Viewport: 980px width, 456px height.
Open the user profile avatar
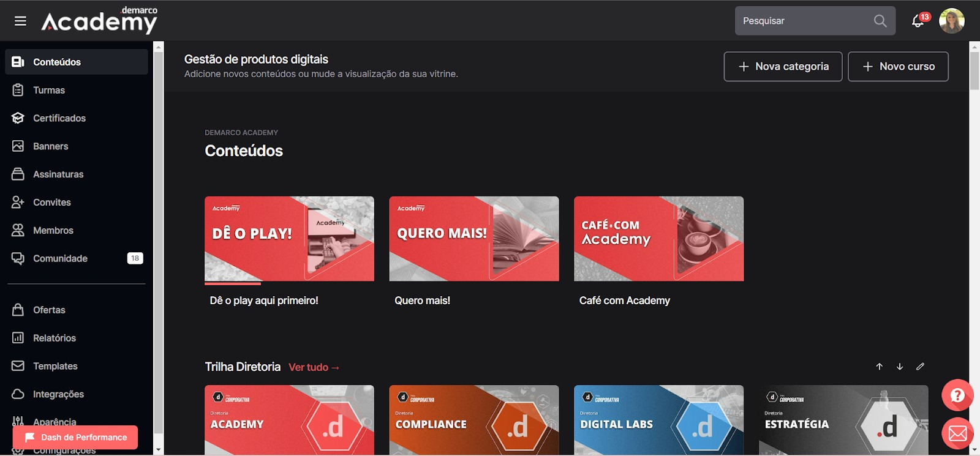tap(952, 21)
